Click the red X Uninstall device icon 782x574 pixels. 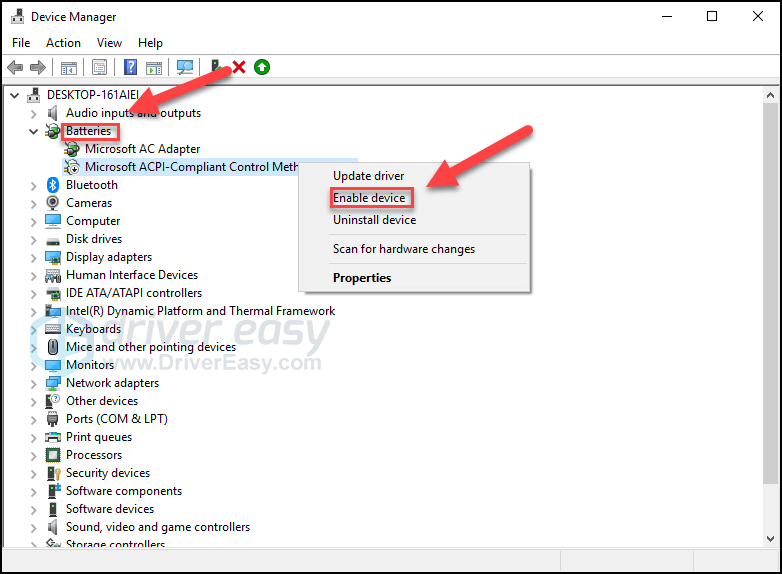point(239,67)
